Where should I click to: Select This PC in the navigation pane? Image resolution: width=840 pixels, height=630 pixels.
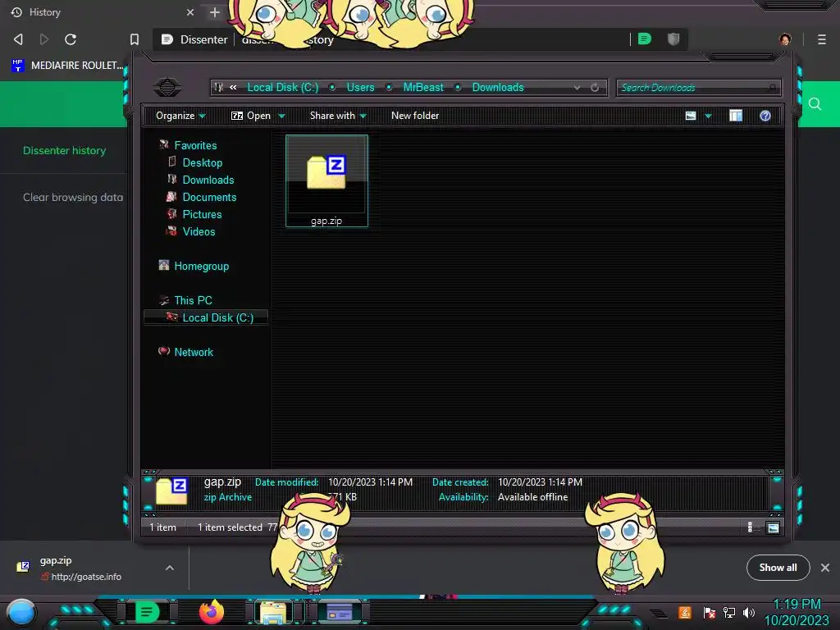tap(192, 300)
